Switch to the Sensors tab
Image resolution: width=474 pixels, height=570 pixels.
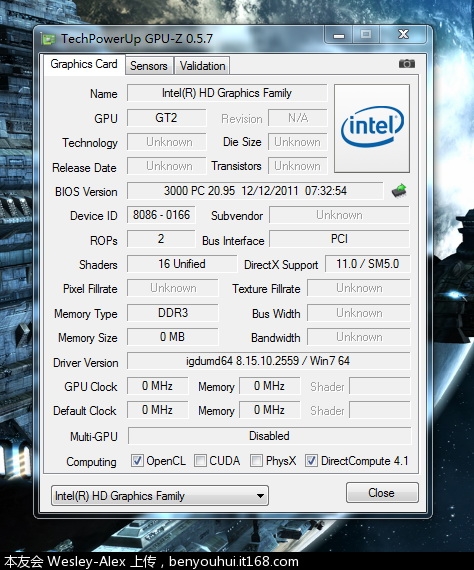pos(149,66)
